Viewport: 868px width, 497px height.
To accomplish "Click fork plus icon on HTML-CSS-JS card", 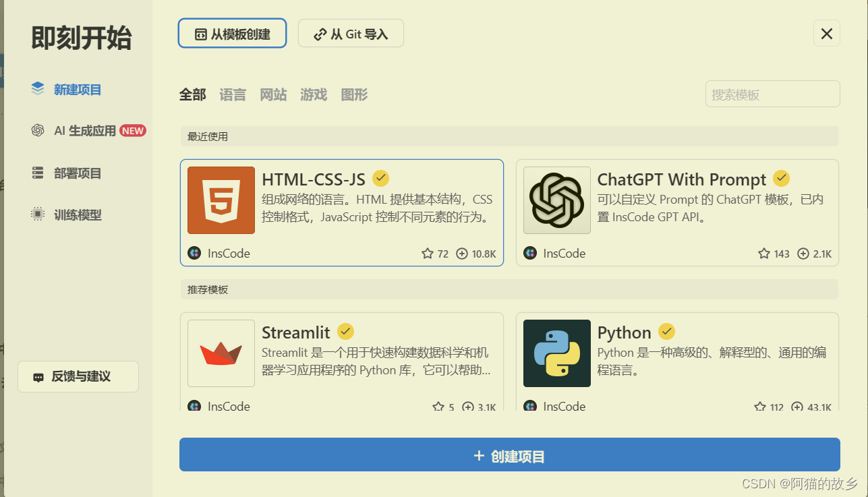I will point(462,254).
